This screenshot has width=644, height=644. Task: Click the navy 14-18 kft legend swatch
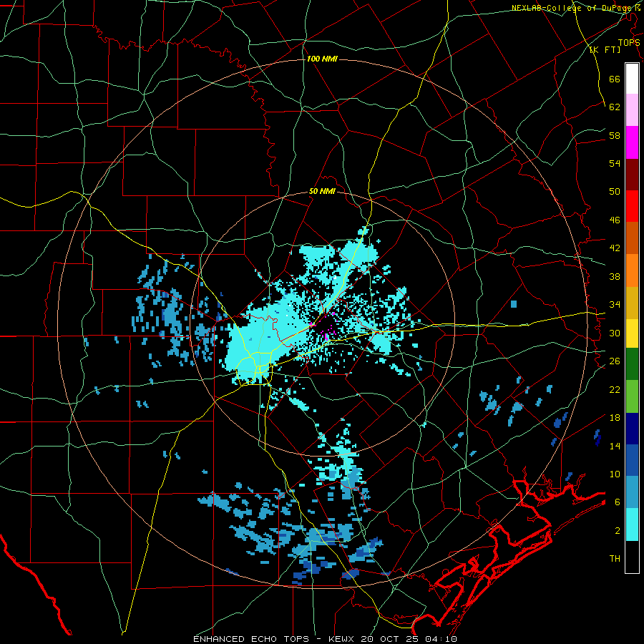click(x=632, y=429)
